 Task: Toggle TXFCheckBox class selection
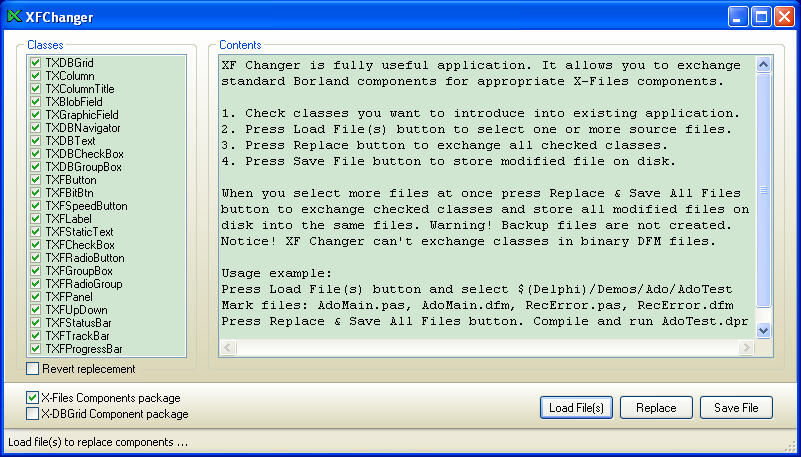(35, 245)
